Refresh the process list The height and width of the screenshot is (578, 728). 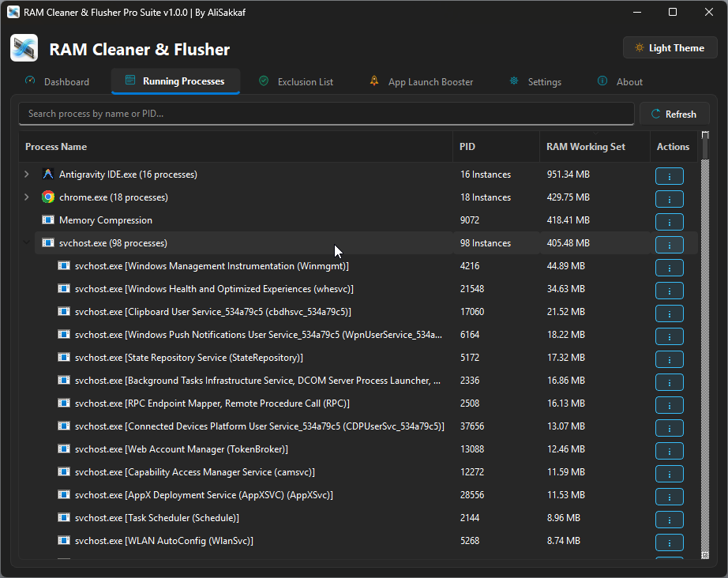pyautogui.click(x=674, y=114)
